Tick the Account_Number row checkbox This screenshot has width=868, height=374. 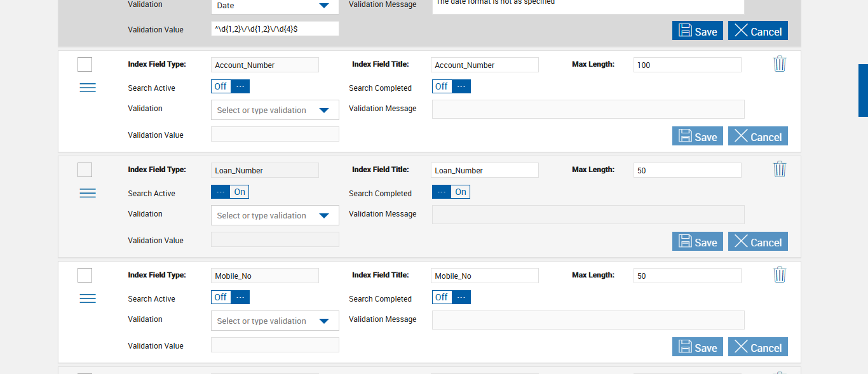pyautogui.click(x=85, y=65)
